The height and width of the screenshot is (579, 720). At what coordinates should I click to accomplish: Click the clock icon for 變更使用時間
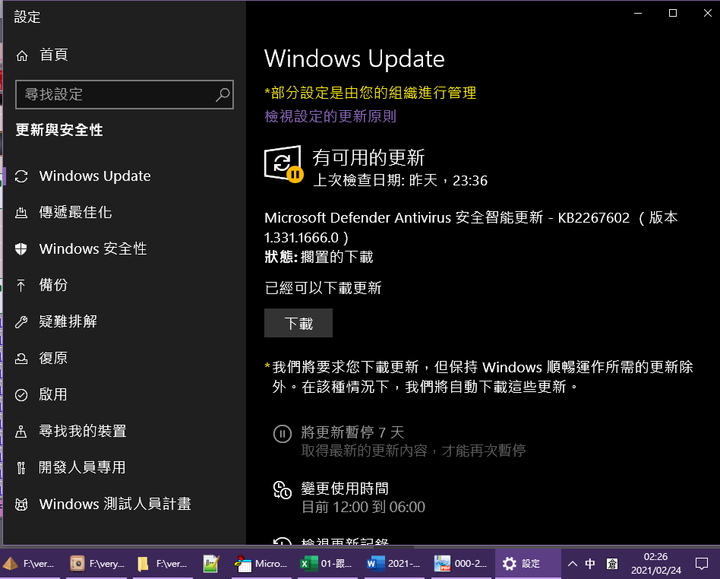coord(282,490)
